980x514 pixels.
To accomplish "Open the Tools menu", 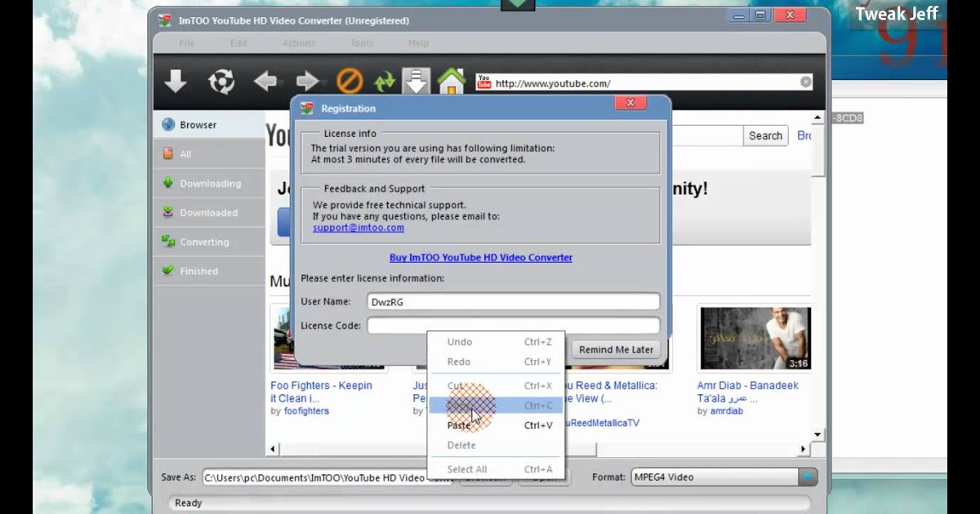I will pyautogui.click(x=362, y=43).
